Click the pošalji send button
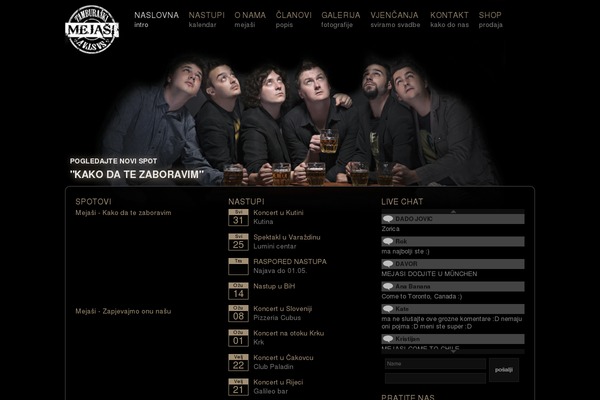Screen dimensions: 600x400 click(504, 370)
